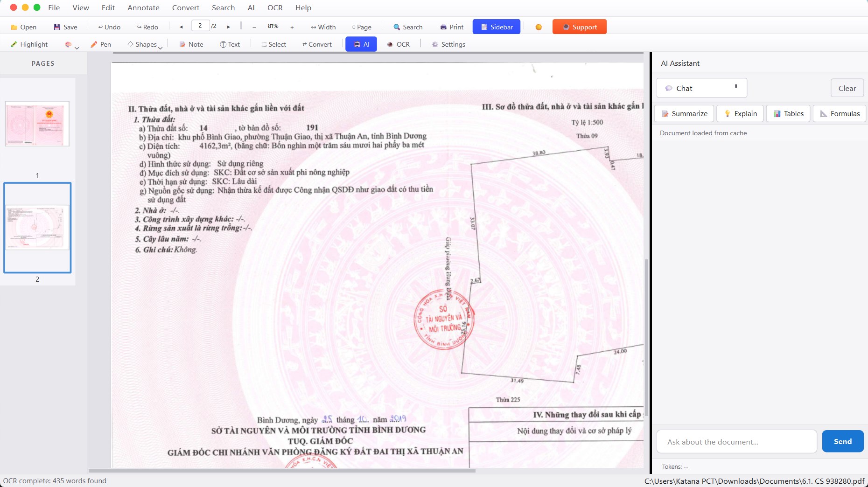
Task: Click the document vertical scrollbar
Action: point(646,338)
